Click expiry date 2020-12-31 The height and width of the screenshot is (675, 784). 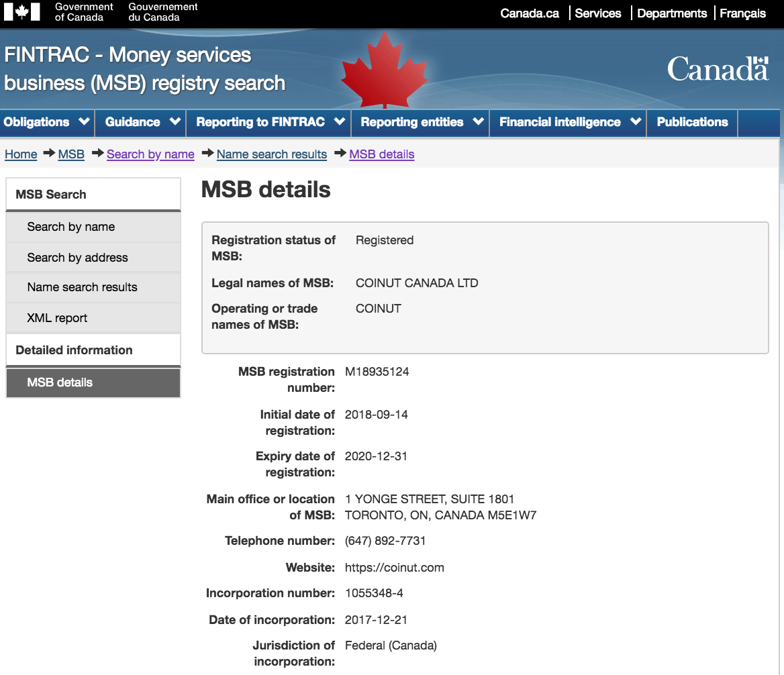coord(375,456)
